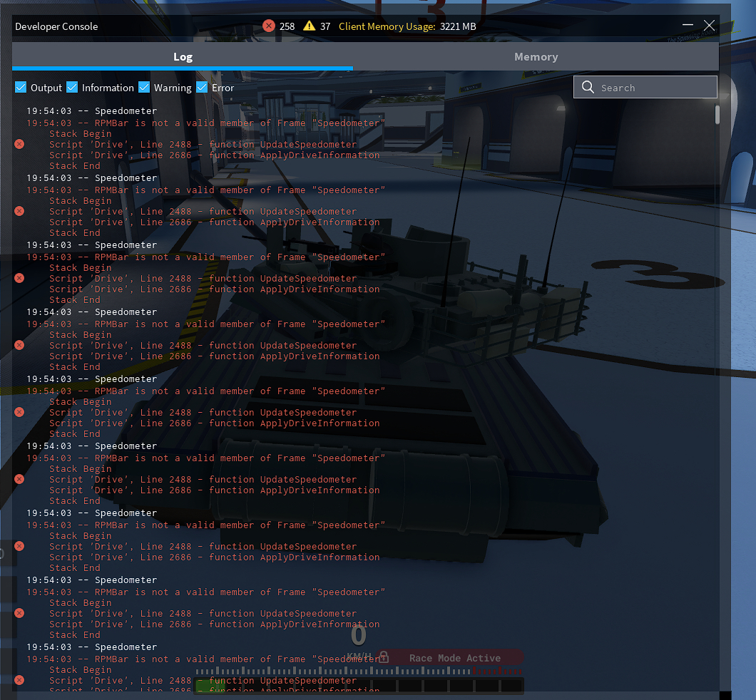Click the log scrollbar thumb
The image size is (756, 700).
[x=717, y=114]
